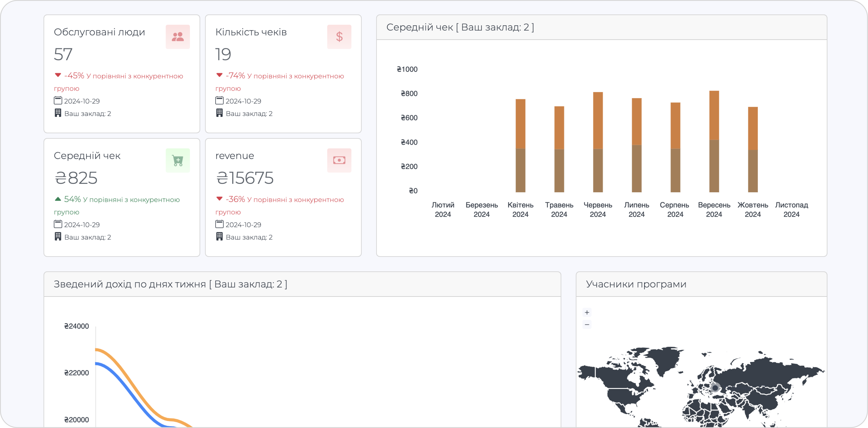The height and width of the screenshot is (428, 868).
Task: Click the Червень 2024 bar upper segment
Action: (x=598, y=120)
